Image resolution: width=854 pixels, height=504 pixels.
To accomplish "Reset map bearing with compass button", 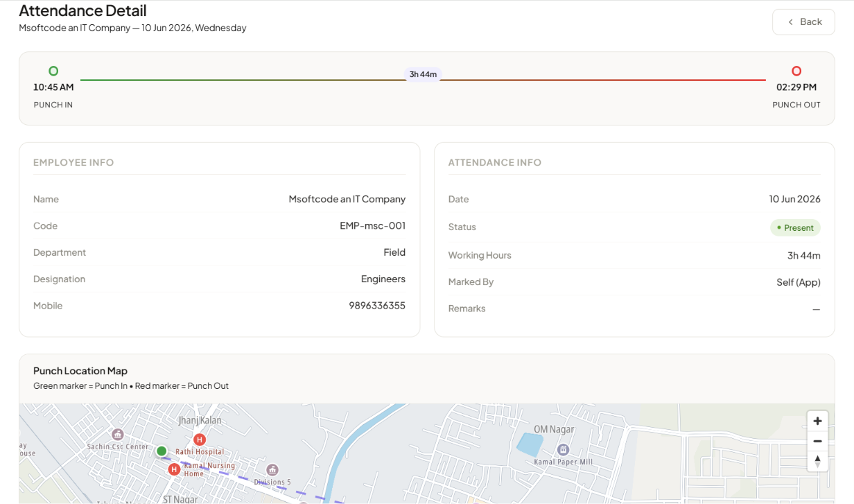I will (817, 461).
